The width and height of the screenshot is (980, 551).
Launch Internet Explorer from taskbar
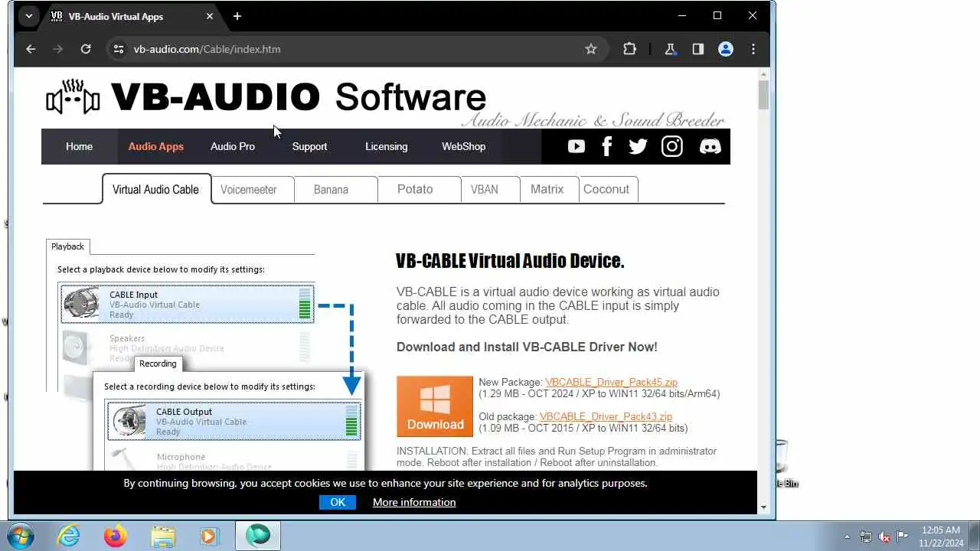pyautogui.click(x=69, y=536)
